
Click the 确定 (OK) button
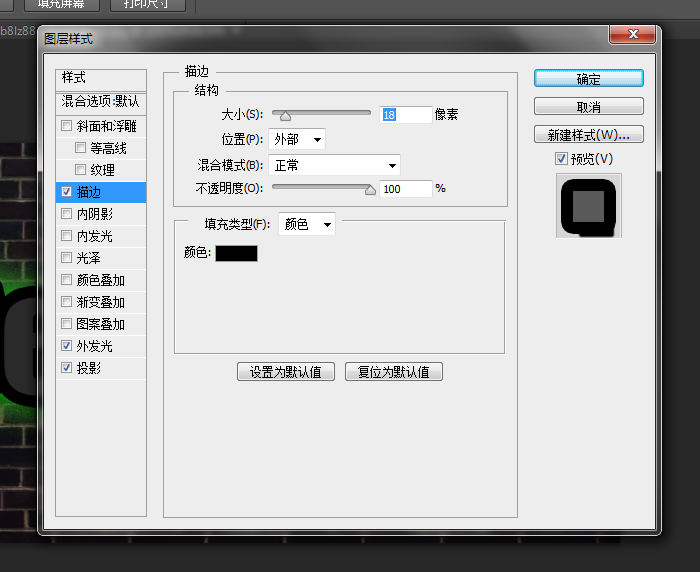pos(588,78)
